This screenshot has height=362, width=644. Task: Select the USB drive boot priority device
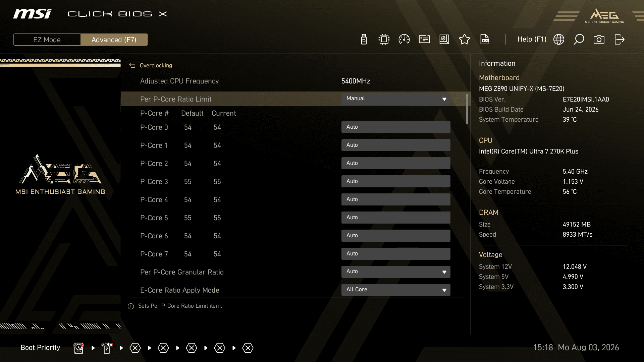pyautogui.click(x=107, y=348)
